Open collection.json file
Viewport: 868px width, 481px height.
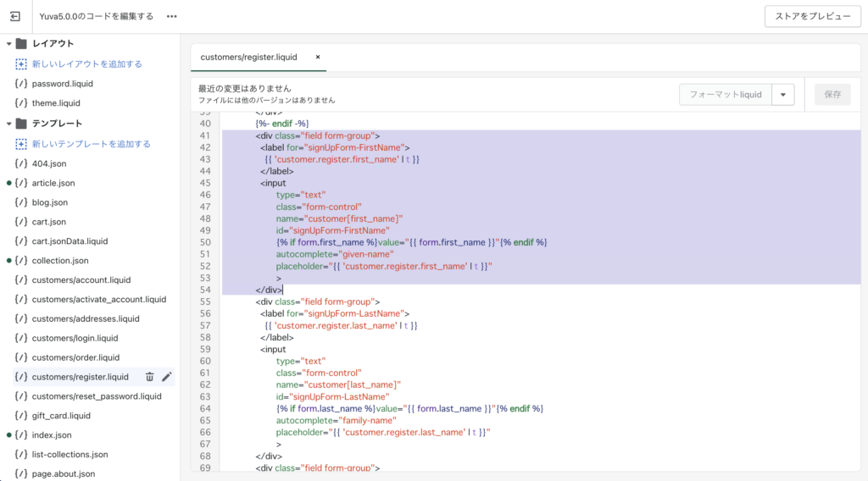(60, 261)
